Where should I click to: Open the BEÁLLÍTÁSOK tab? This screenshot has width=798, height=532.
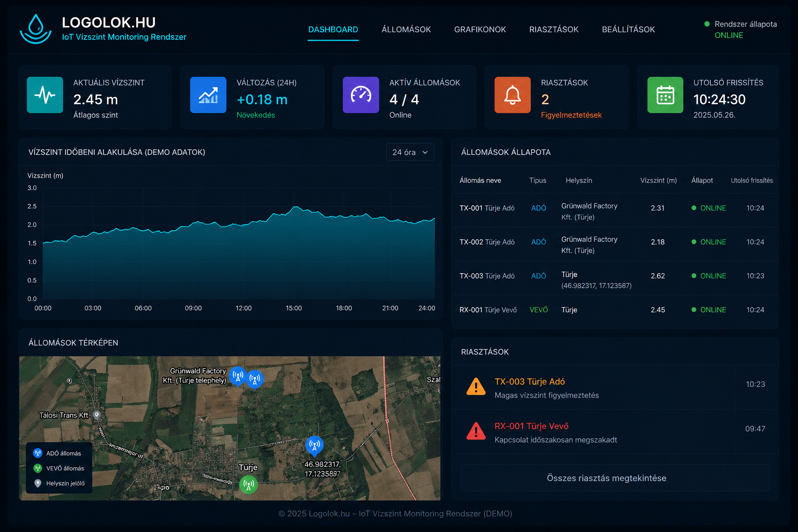[628, 30]
